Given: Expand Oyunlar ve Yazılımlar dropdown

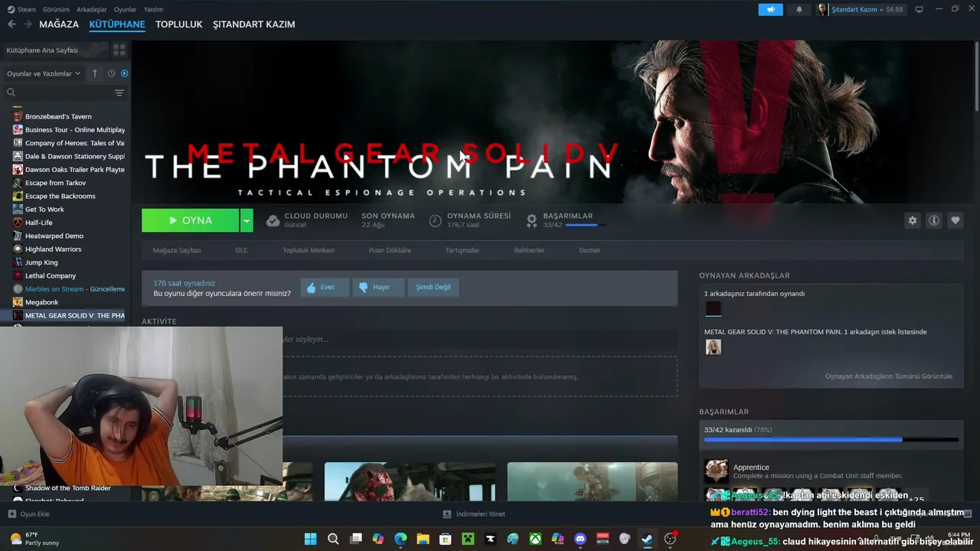Looking at the screenshot, I should (44, 73).
